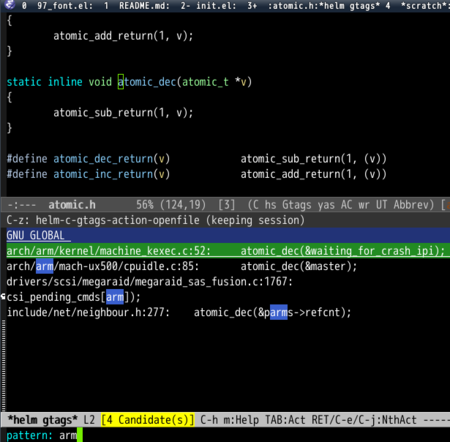Click the AC minor mode indicator

347,205
